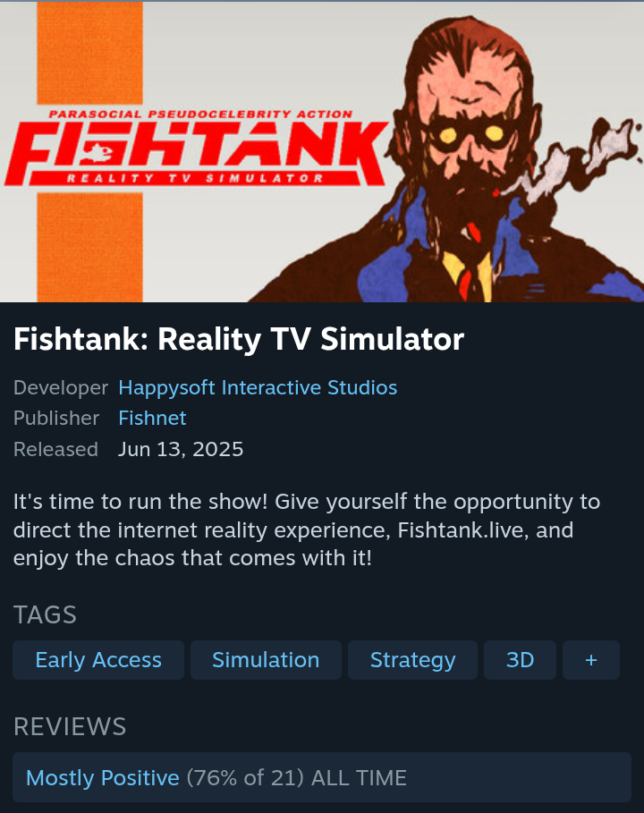Select the Strategy tag

(x=412, y=660)
